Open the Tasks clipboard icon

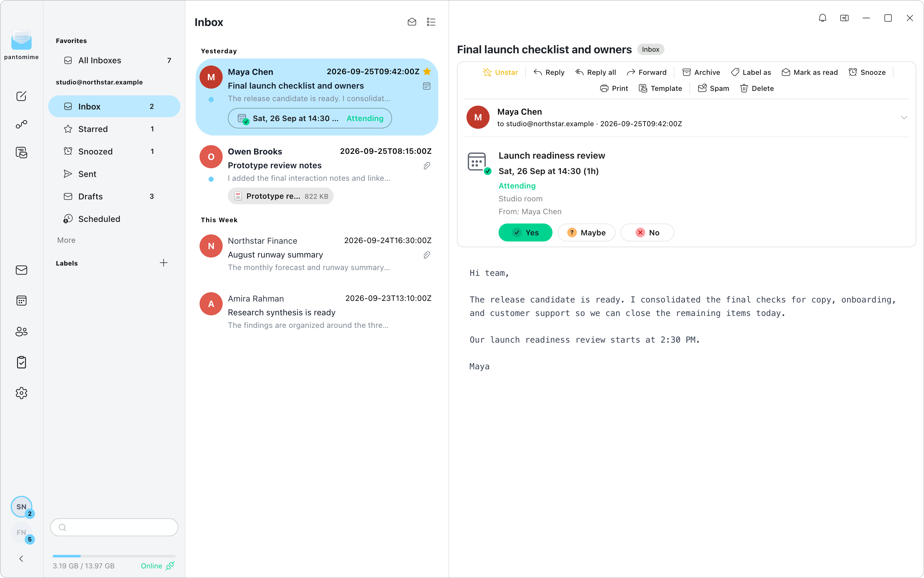pos(21,362)
